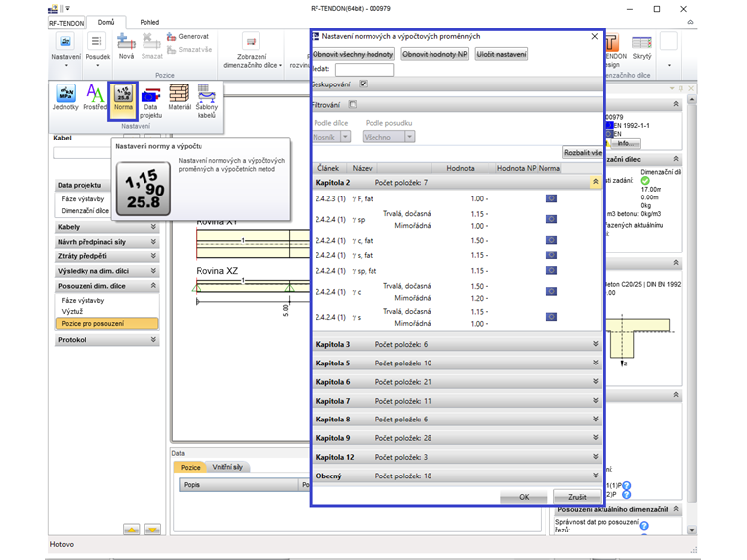Viewport: 747px width, 560px height.
Task: Click the EU flag for 2.4.2.3 γF,fat
Action: coord(551,198)
